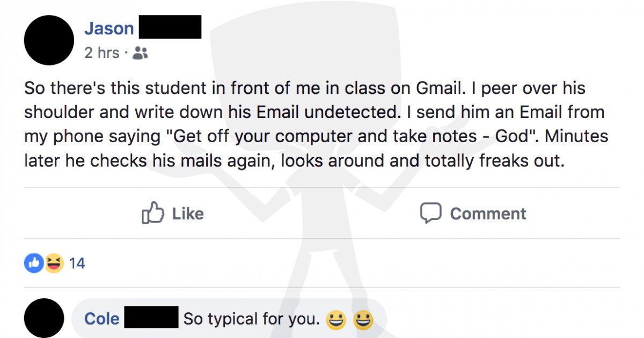Open Cole's profile via his name
The height and width of the screenshot is (338, 644).
pos(101,318)
